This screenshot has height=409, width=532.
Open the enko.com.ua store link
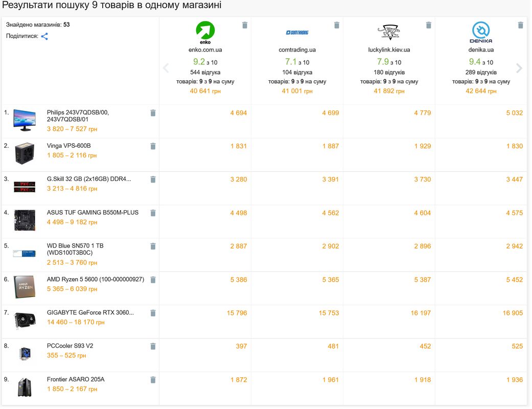[205, 50]
